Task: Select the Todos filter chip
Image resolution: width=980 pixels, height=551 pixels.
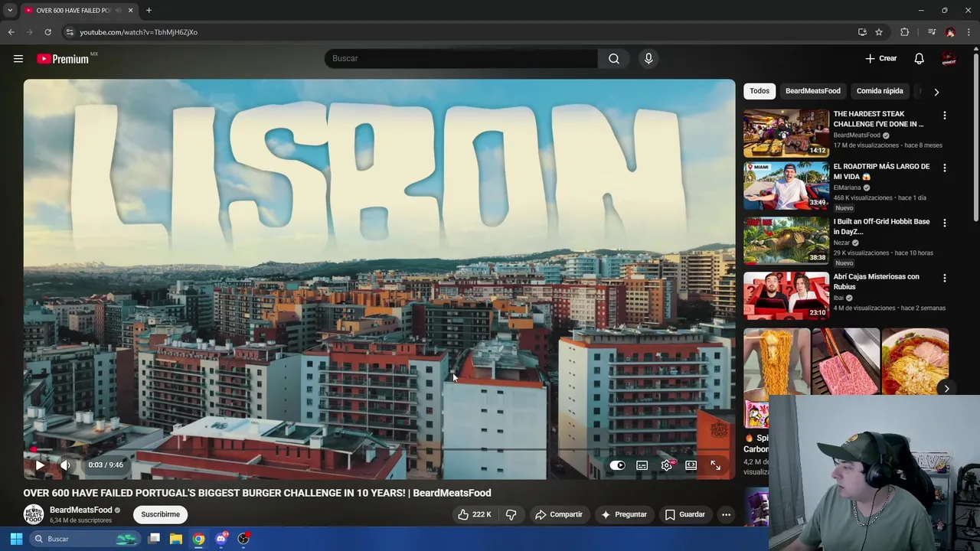Action: click(x=759, y=91)
